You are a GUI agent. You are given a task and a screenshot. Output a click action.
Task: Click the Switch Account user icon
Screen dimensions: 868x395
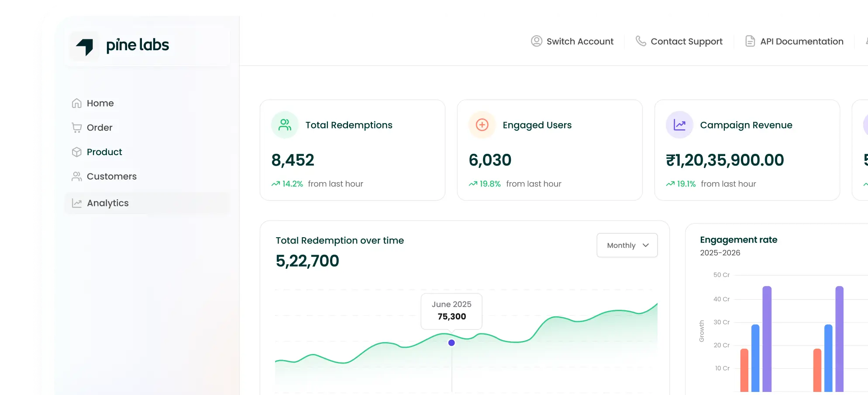tap(537, 41)
